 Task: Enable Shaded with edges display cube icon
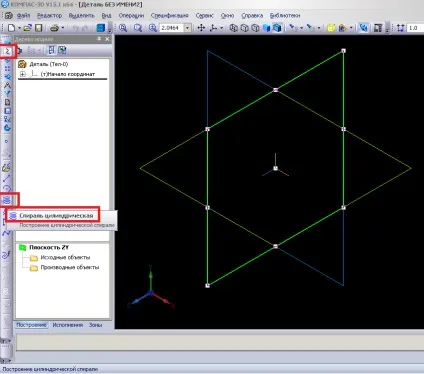coord(277,28)
